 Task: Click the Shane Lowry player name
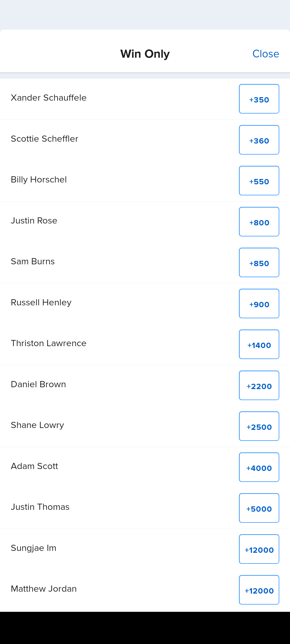[x=38, y=425]
